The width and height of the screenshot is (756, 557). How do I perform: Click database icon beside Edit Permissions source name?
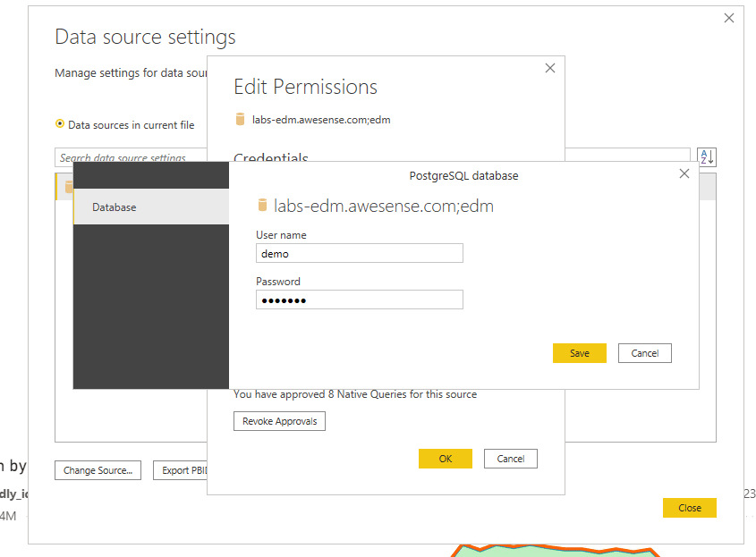point(240,119)
